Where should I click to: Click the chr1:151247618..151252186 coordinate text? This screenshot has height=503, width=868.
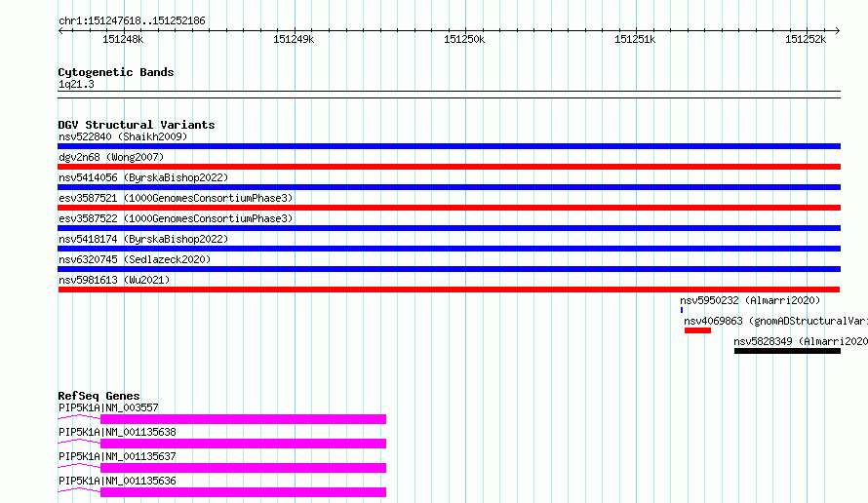click(x=132, y=21)
